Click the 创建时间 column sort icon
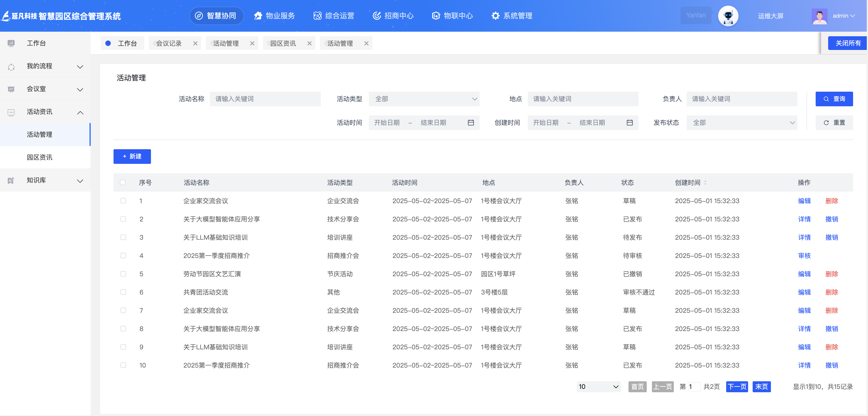The image size is (868, 416). [705, 183]
